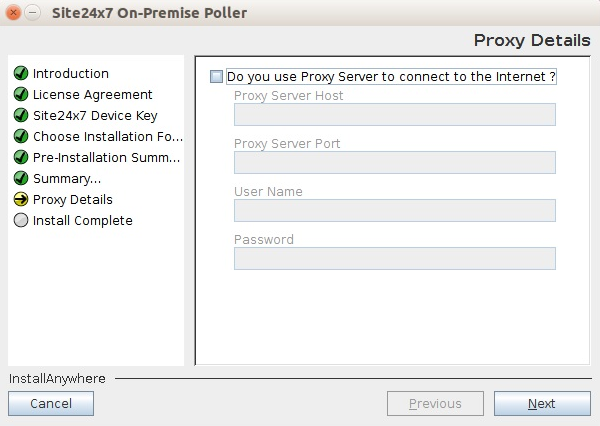The height and width of the screenshot is (426, 600).
Task: Minimize the Site24x7 installer window
Action: [33, 13]
